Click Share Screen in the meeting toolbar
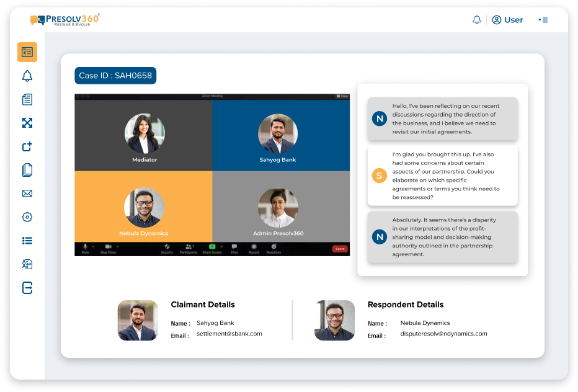The image size is (578, 392). point(212,249)
